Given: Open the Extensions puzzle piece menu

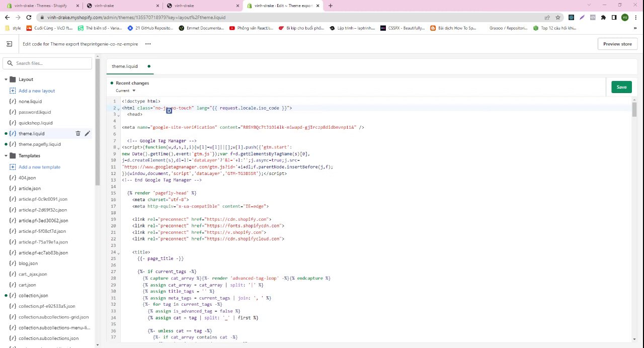Looking at the screenshot, I should click(x=603, y=17).
